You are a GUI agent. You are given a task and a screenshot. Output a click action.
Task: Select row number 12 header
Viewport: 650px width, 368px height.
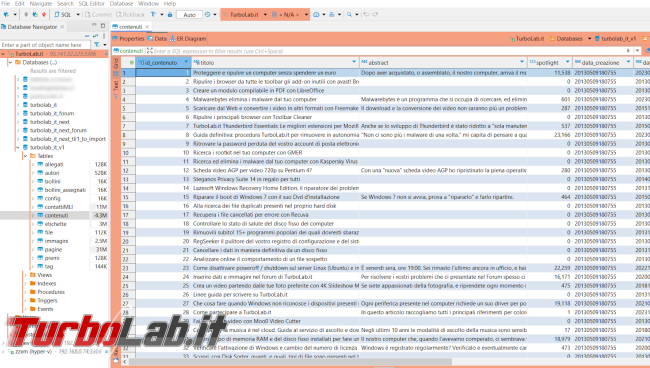click(x=128, y=170)
